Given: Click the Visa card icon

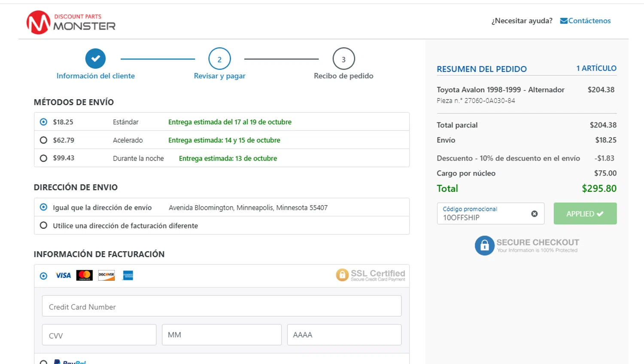Looking at the screenshot, I should point(63,276).
